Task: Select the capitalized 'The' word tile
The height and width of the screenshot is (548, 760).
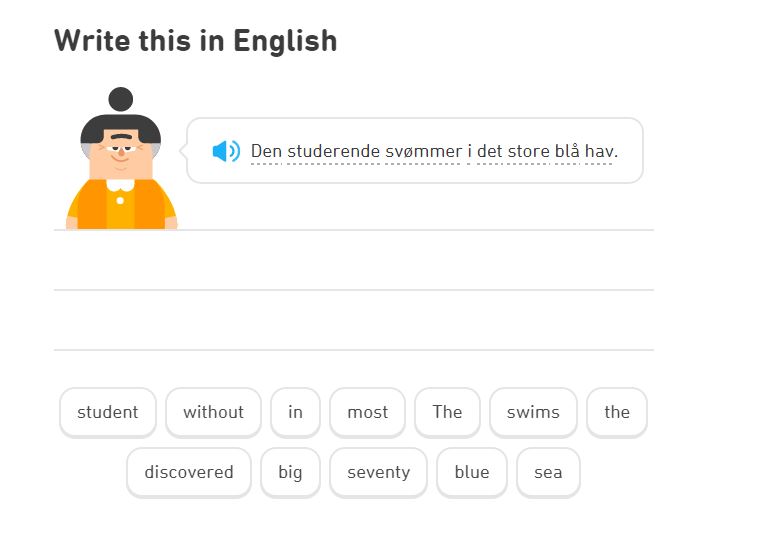Action: pos(447,412)
